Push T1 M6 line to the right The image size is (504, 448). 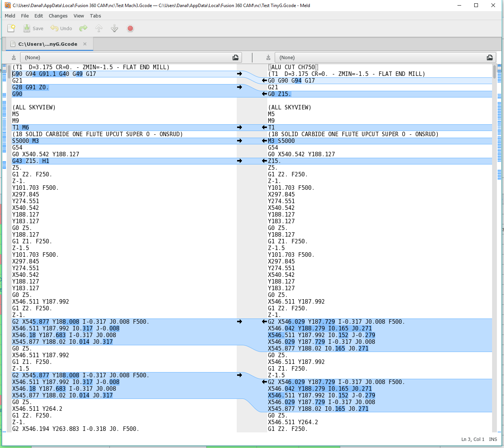(240, 127)
